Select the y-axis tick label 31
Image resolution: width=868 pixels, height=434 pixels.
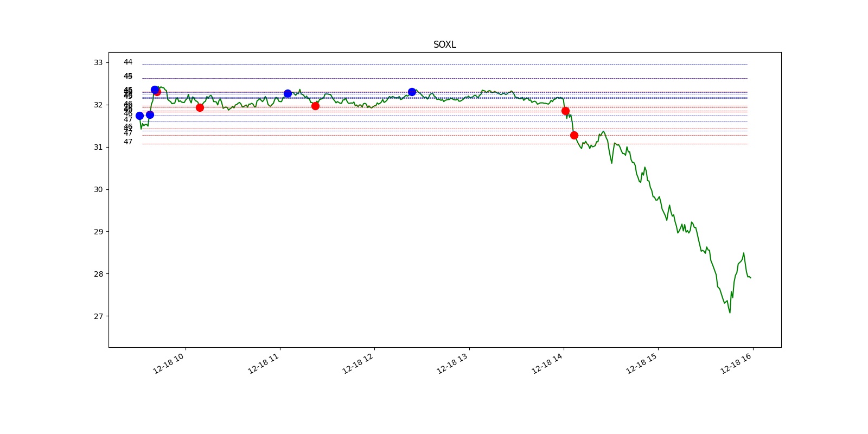tap(98, 147)
